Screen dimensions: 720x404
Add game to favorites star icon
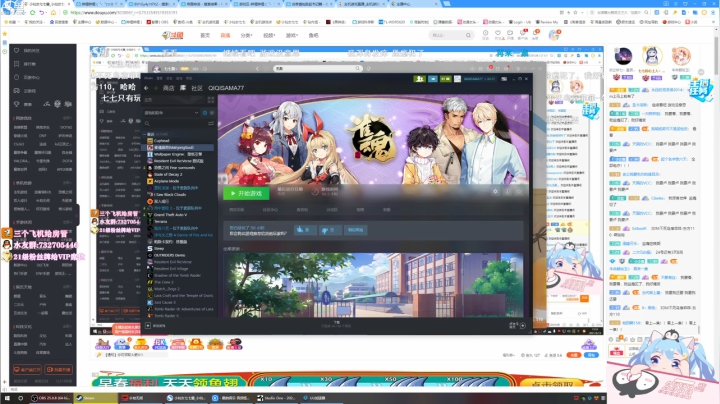(519, 191)
